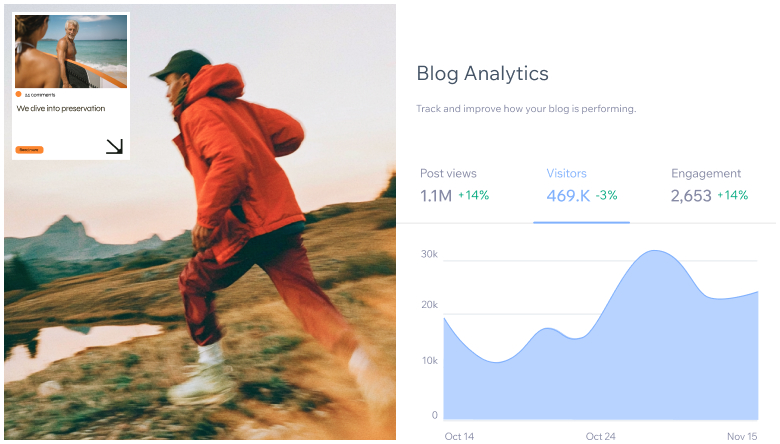Click the runner in orange jacket photo
Image resolution: width=780 pixels, height=444 pixels.
200,222
